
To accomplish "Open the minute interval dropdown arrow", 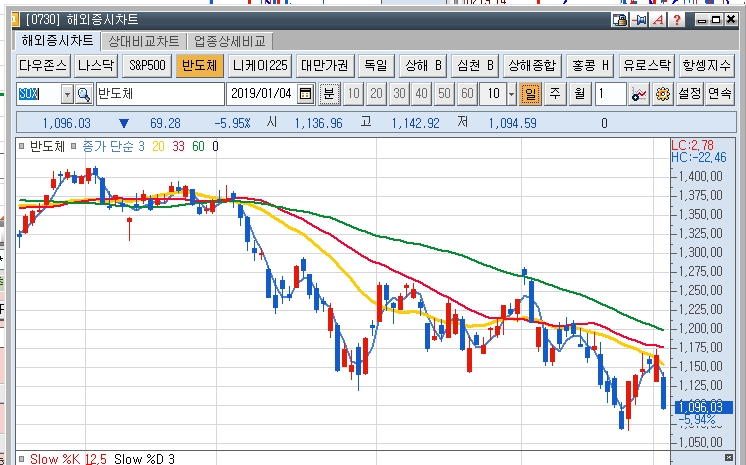I will point(511,94).
